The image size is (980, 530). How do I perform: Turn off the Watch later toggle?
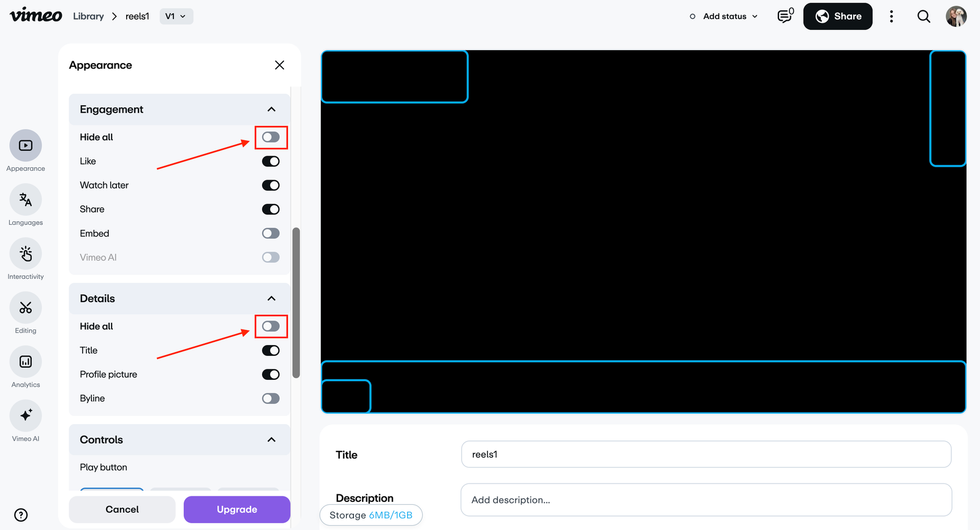coord(271,185)
